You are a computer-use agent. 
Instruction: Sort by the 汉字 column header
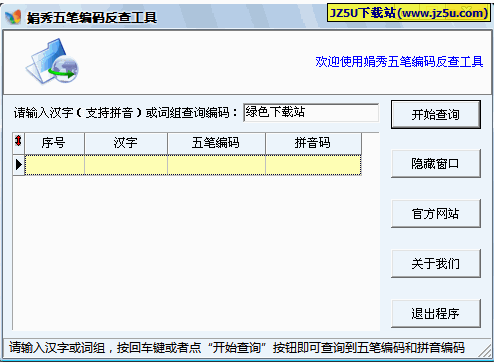click(126, 143)
